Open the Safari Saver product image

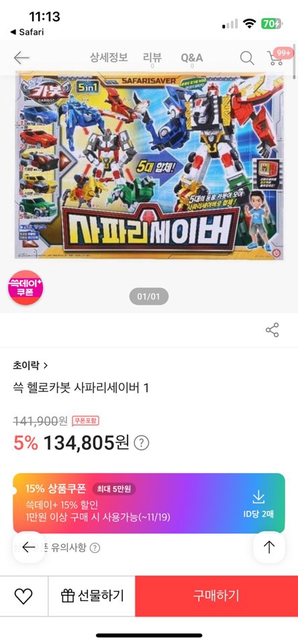[149, 166]
